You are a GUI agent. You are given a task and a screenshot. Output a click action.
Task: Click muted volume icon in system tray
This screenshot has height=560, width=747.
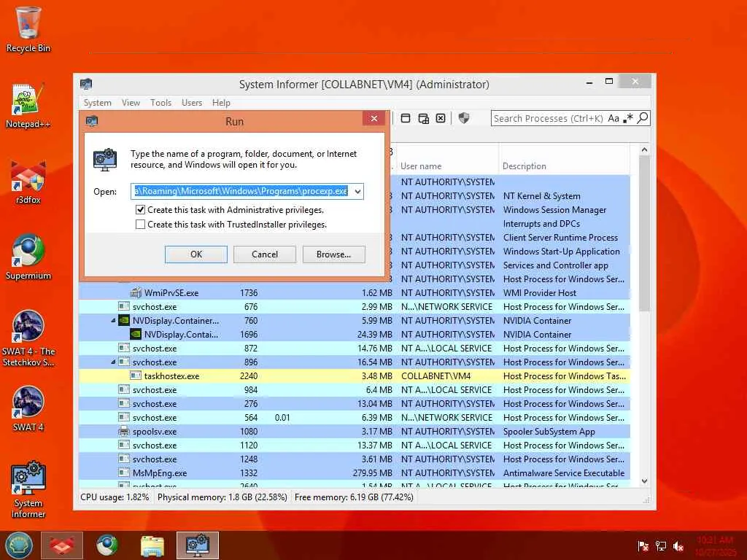point(678,546)
